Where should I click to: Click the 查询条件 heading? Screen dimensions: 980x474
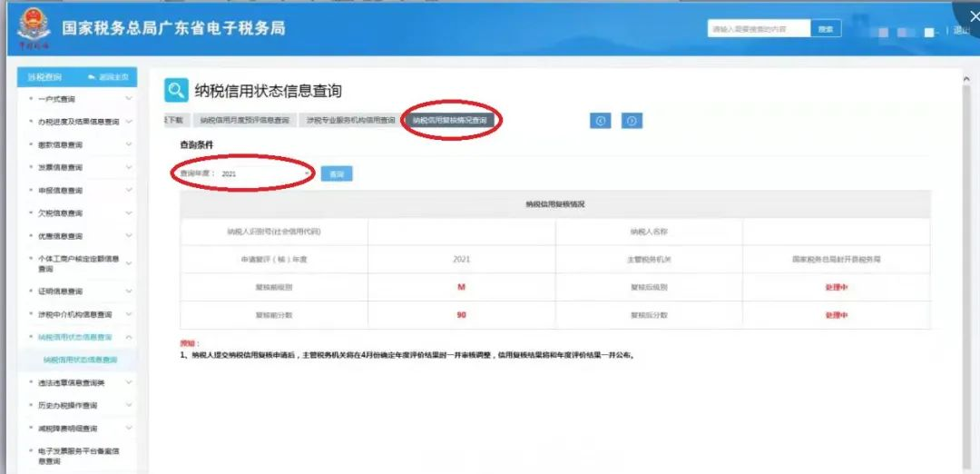196,144
